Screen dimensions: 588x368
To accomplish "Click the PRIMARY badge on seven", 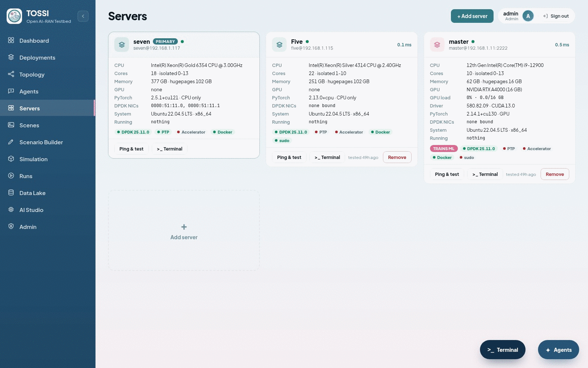I will [165, 42].
